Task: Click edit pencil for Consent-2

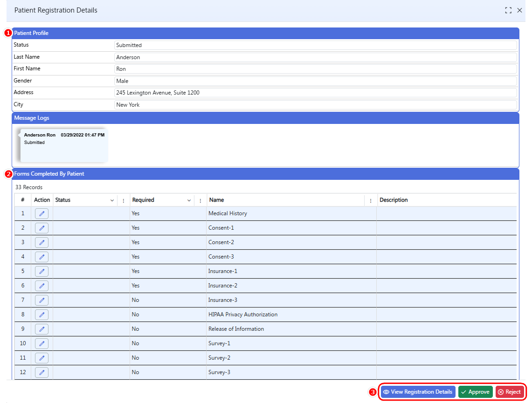Action: 42,242
